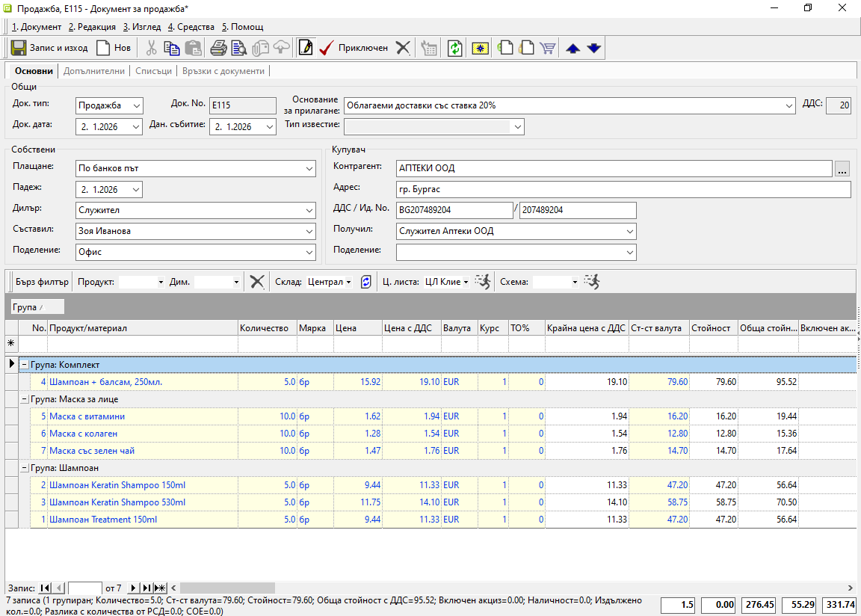Click the Запис и изход save icon
The image size is (861, 616).
19,48
